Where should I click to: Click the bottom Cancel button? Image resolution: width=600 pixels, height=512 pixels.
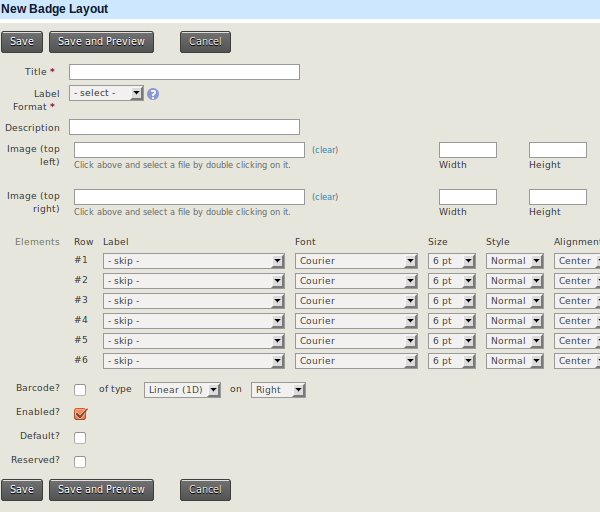point(205,490)
